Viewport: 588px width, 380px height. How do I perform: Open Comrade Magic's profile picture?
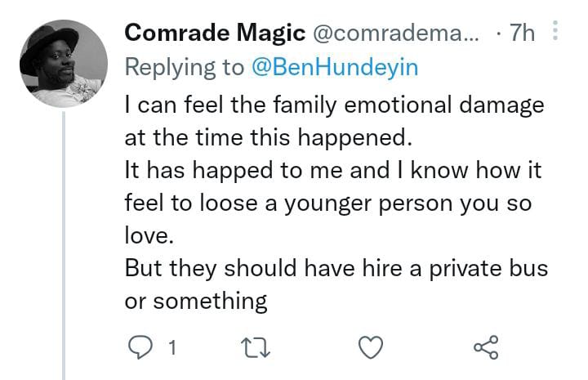click(63, 64)
